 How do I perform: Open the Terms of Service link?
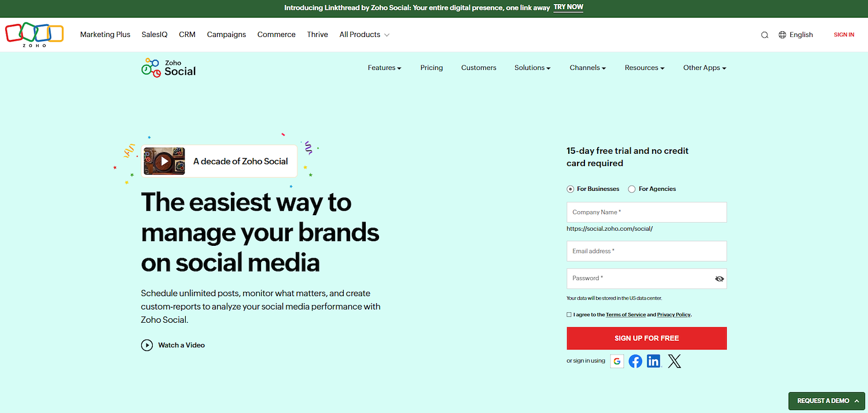626,315
